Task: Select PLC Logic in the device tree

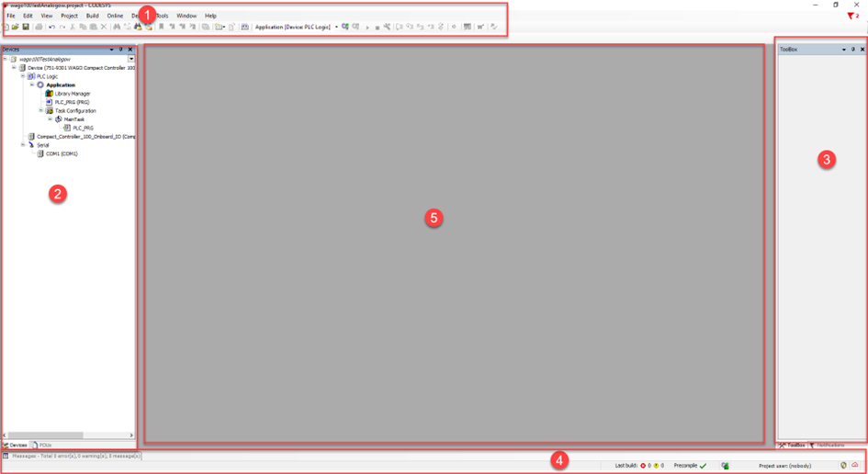Action: tap(47, 76)
